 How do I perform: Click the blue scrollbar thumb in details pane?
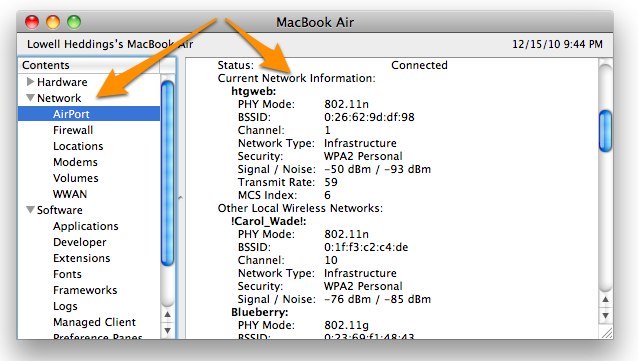pyautogui.click(x=605, y=131)
